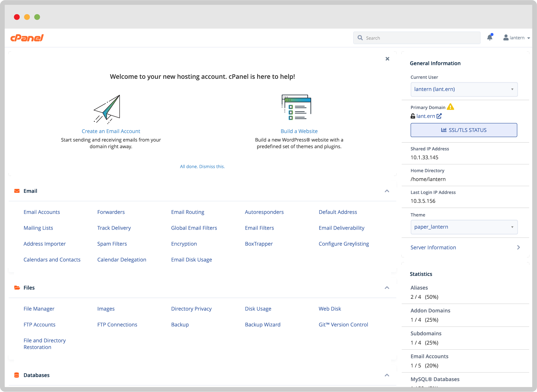Click the warning triangle next to Primary Domain
The width and height of the screenshot is (537, 392).
click(451, 107)
